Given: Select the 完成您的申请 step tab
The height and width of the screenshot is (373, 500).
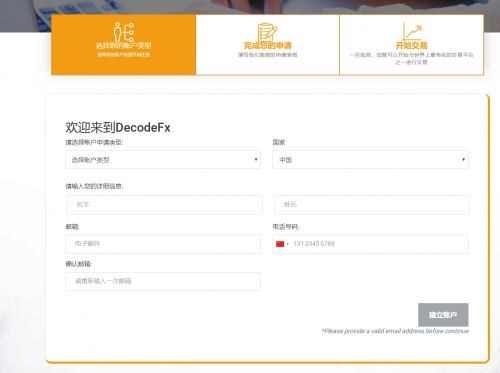Looking at the screenshot, I should pyautogui.click(x=268, y=45).
